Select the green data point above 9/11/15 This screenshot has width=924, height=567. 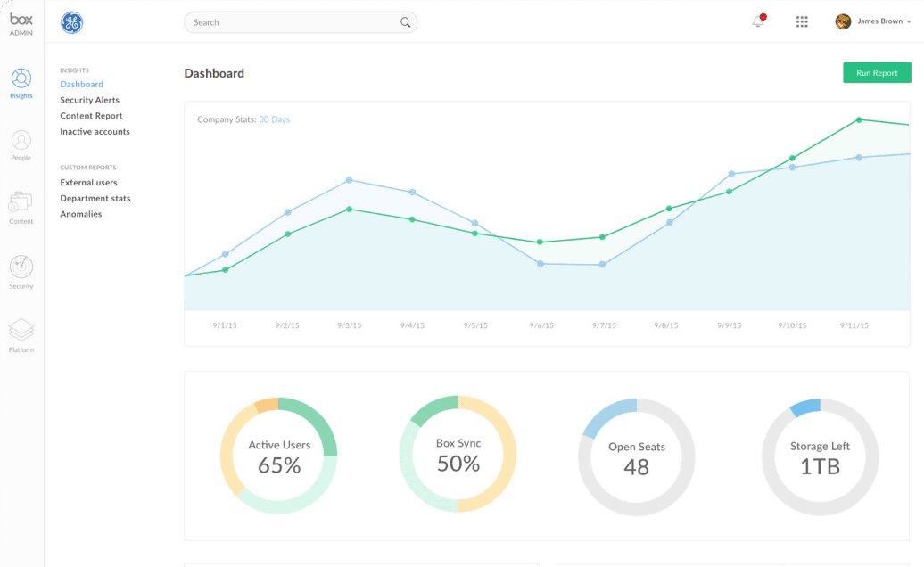click(x=859, y=120)
